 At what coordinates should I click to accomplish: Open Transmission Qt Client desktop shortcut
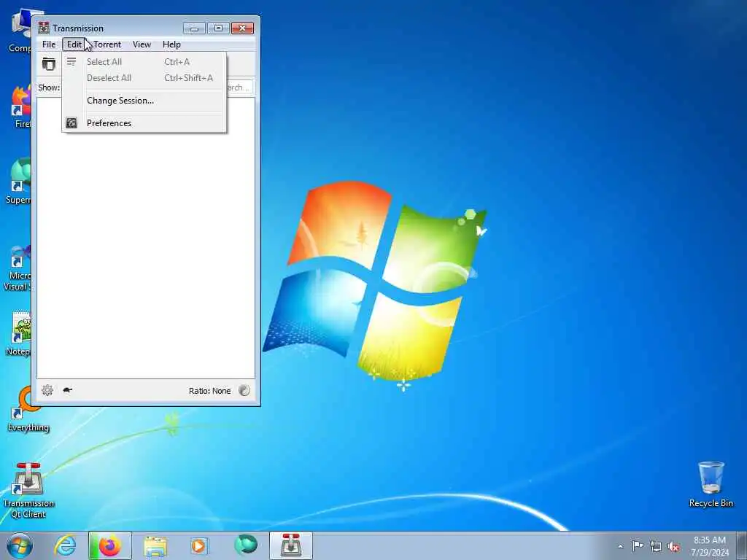28,491
